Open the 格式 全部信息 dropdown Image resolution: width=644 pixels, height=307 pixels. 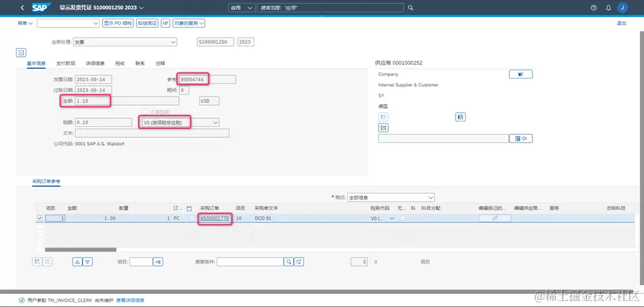tap(431, 198)
